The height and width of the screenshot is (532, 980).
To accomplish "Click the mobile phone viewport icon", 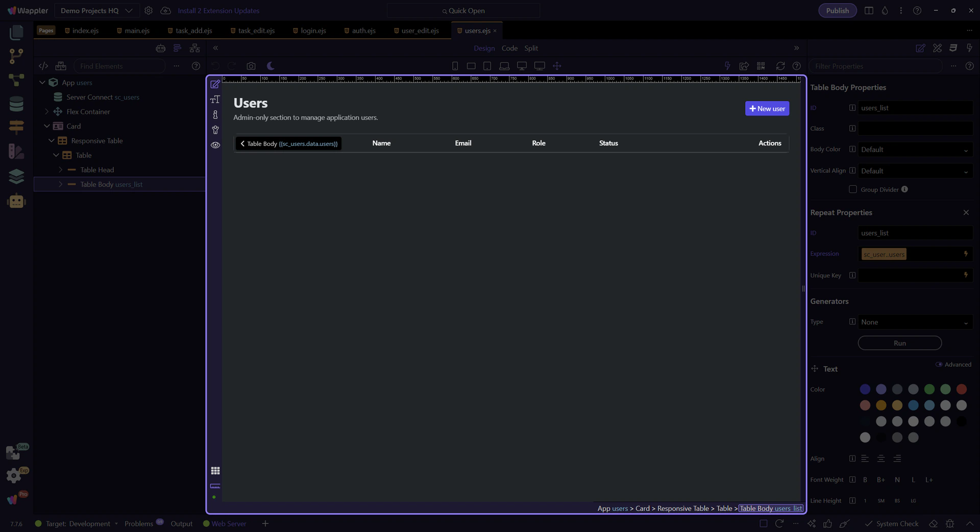I will (x=455, y=66).
